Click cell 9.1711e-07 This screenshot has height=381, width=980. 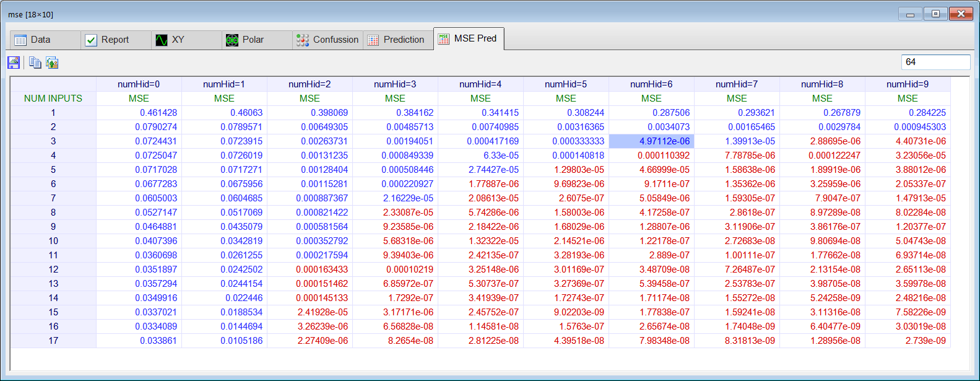click(x=651, y=184)
